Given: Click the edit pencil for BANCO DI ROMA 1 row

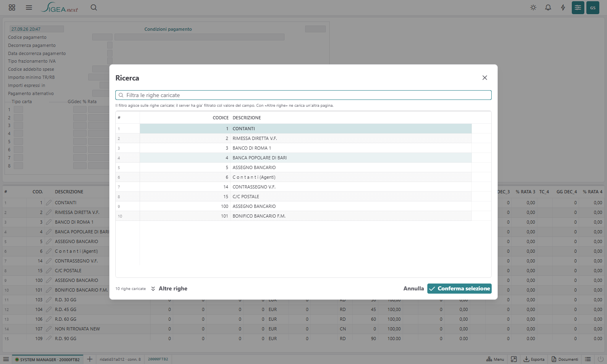Looking at the screenshot, I should click(x=49, y=222).
